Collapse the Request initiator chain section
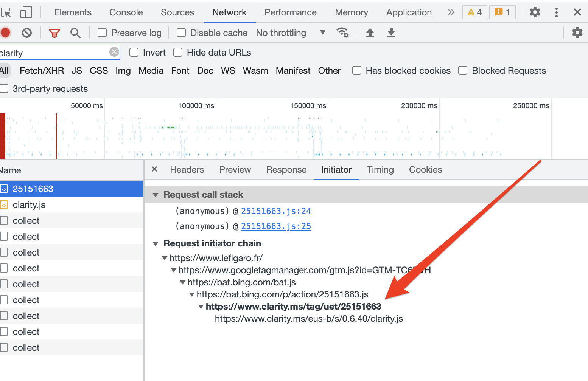This screenshot has width=588, height=381. (155, 244)
